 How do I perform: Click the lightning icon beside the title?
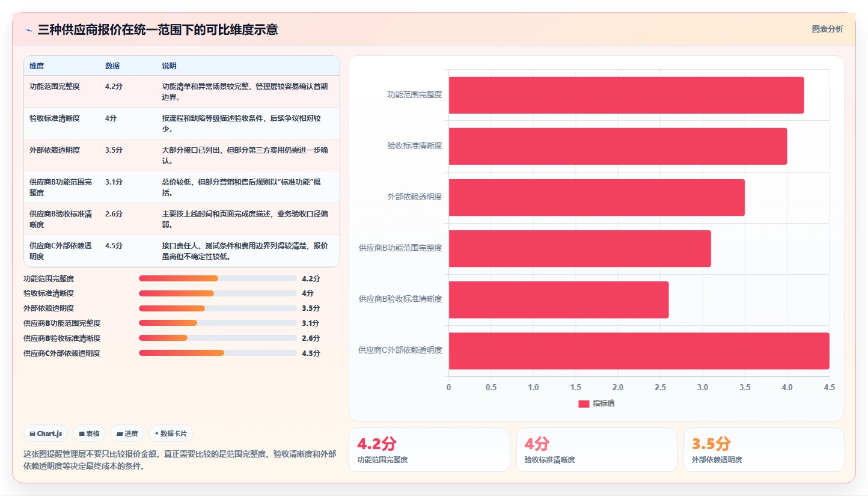(x=28, y=30)
